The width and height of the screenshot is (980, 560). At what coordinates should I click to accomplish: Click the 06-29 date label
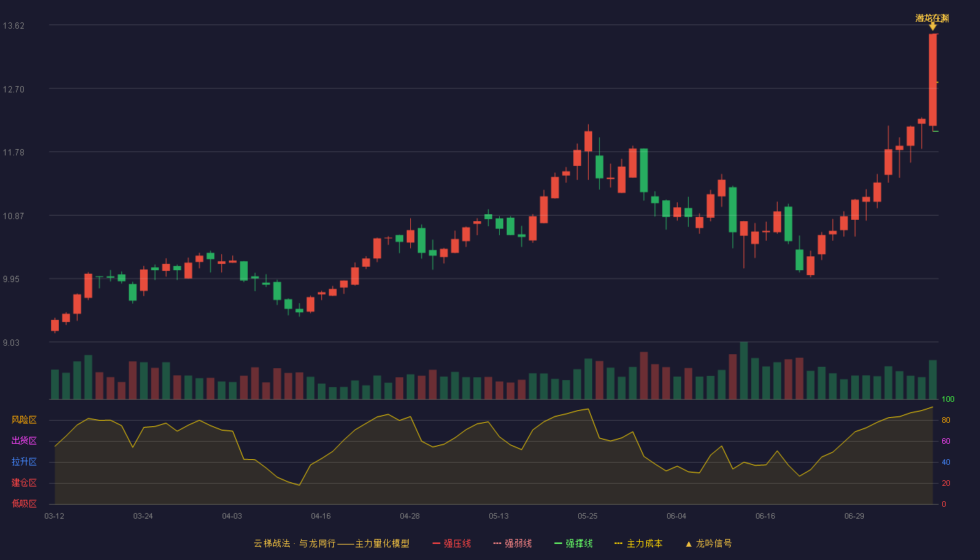coord(855,516)
